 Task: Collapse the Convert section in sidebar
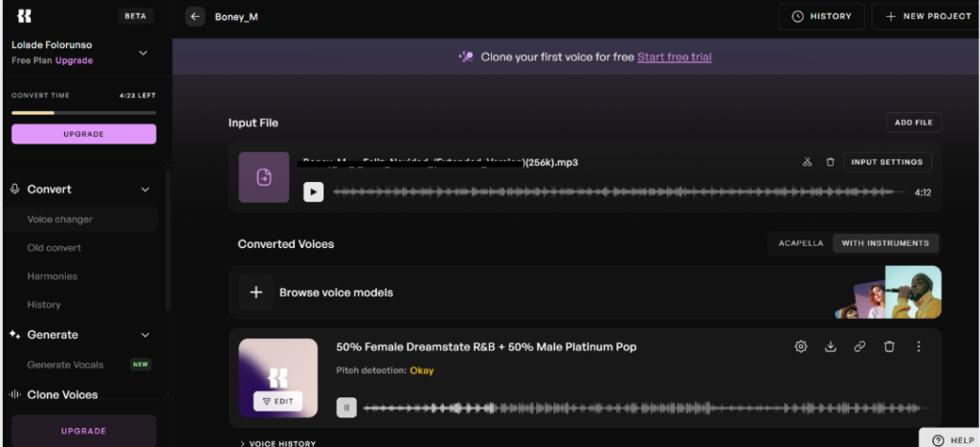tap(145, 190)
